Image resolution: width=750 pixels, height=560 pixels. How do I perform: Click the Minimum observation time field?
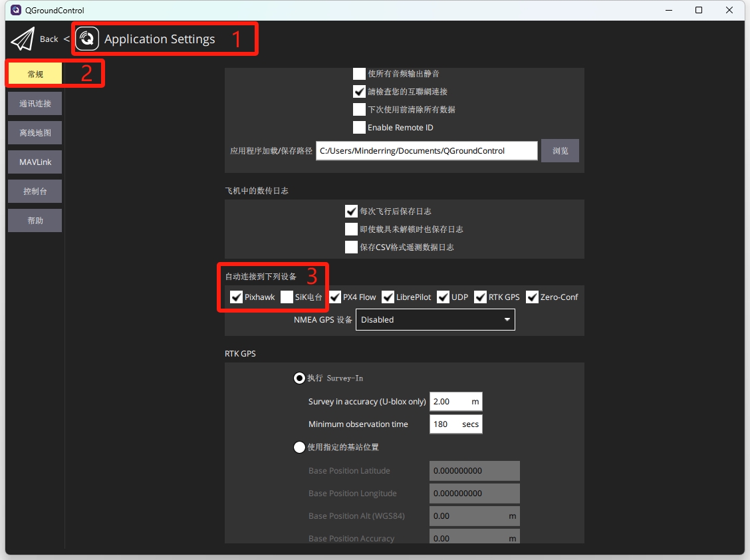click(x=456, y=424)
